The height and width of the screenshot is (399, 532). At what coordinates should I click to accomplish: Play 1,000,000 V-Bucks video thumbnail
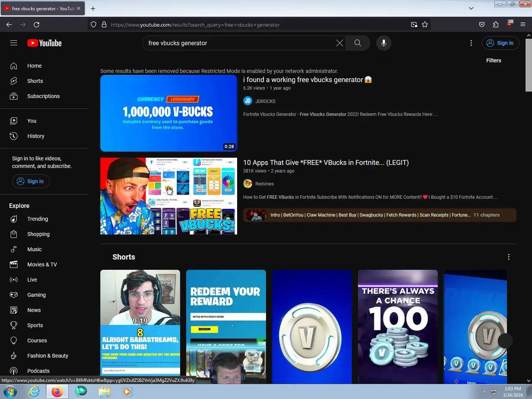(x=169, y=113)
